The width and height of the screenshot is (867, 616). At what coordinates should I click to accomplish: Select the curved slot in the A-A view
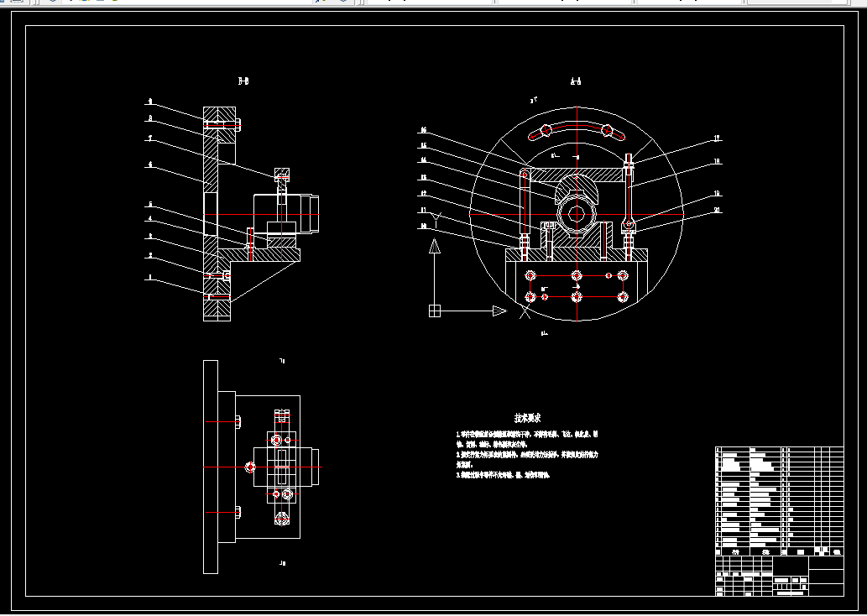(577, 130)
